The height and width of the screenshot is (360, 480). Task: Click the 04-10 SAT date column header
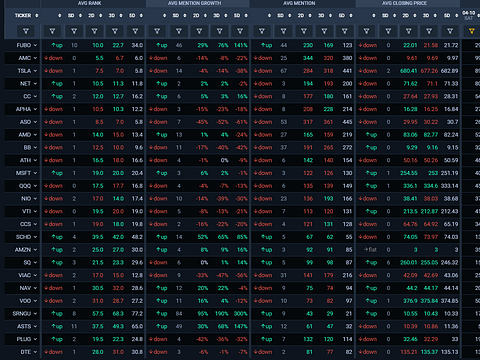[469, 15]
